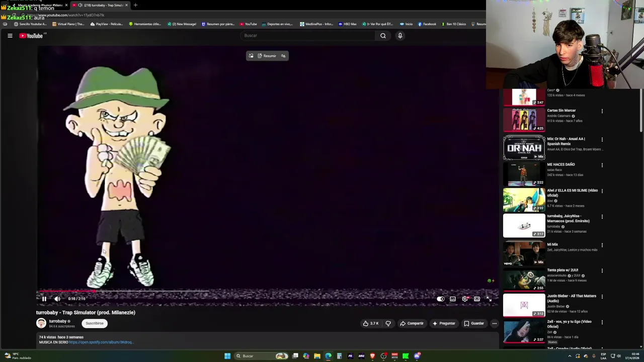
Task: Open the Windows Start menu
Action: tap(227, 356)
